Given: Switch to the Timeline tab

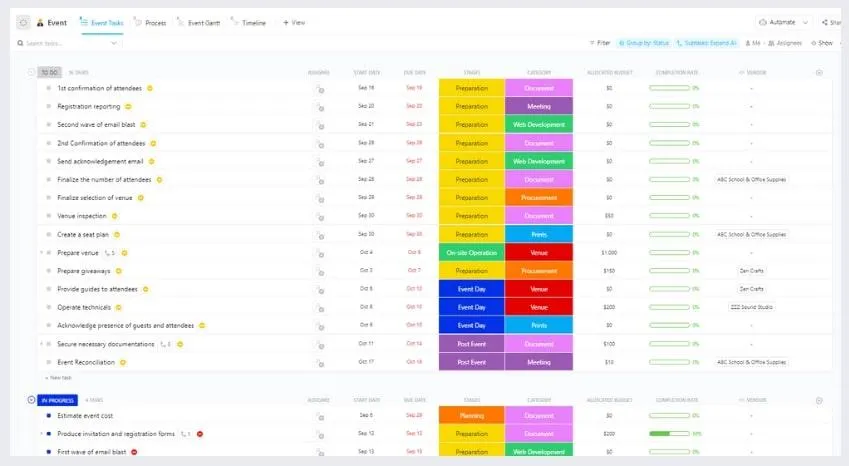Looking at the screenshot, I should (x=249, y=23).
